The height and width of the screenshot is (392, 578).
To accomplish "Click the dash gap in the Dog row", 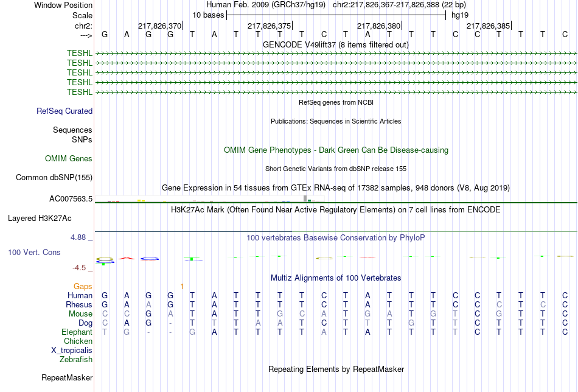I will [170, 323].
